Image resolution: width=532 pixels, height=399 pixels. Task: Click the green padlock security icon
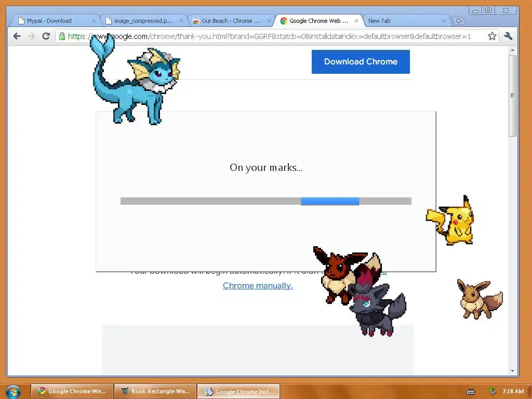point(62,36)
